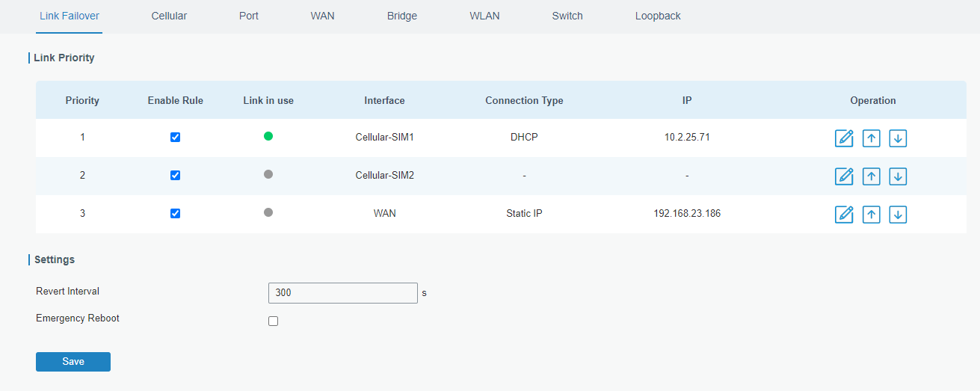The image size is (980, 391).
Task: Toggle Enable Rule checkbox for WAN
Action: point(175,213)
